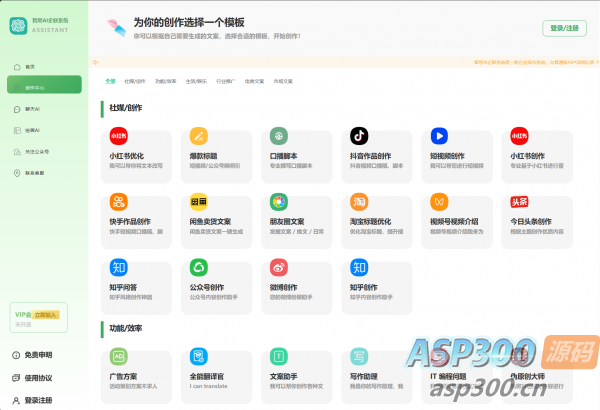Image resolution: width=600 pixels, height=410 pixels.
Task: Select 创作中心 in the sidebar
Action: 44,85
